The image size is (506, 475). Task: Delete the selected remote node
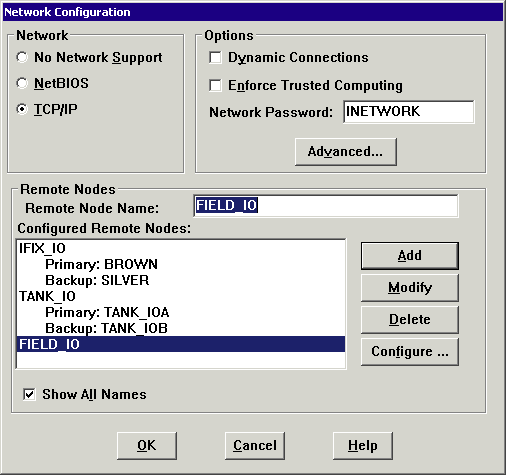410,320
